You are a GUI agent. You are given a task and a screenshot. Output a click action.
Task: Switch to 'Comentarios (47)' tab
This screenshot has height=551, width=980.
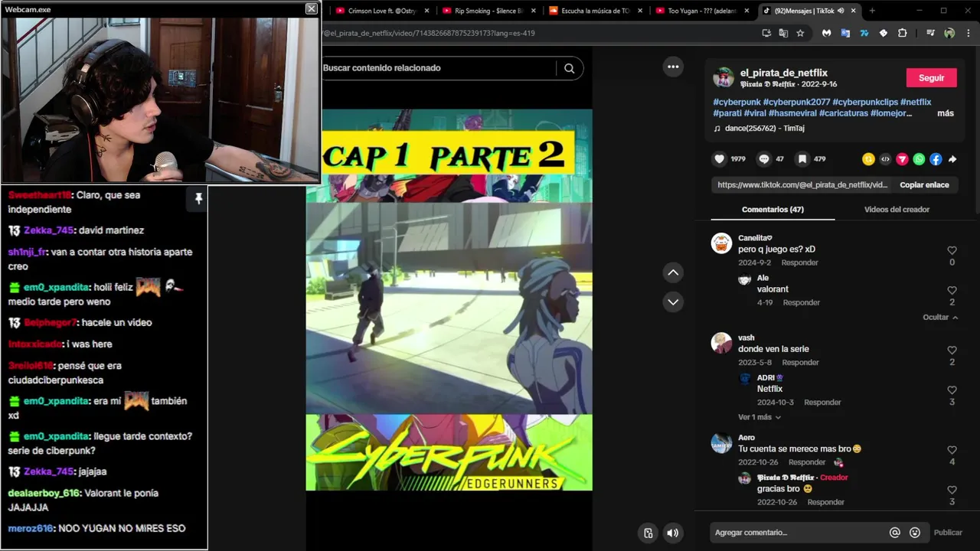click(773, 210)
